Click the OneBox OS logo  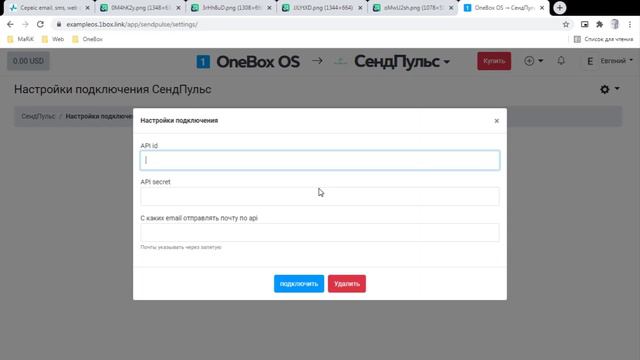[248, 62]
